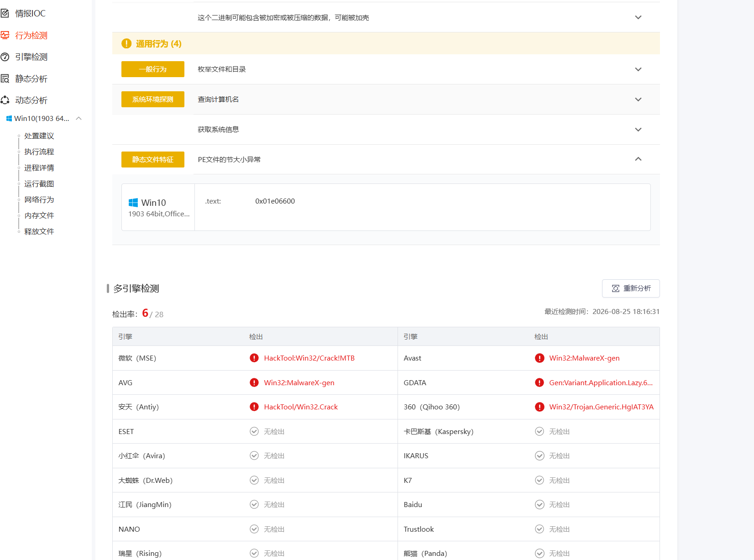Open 网络行为 sub-item

39,200
